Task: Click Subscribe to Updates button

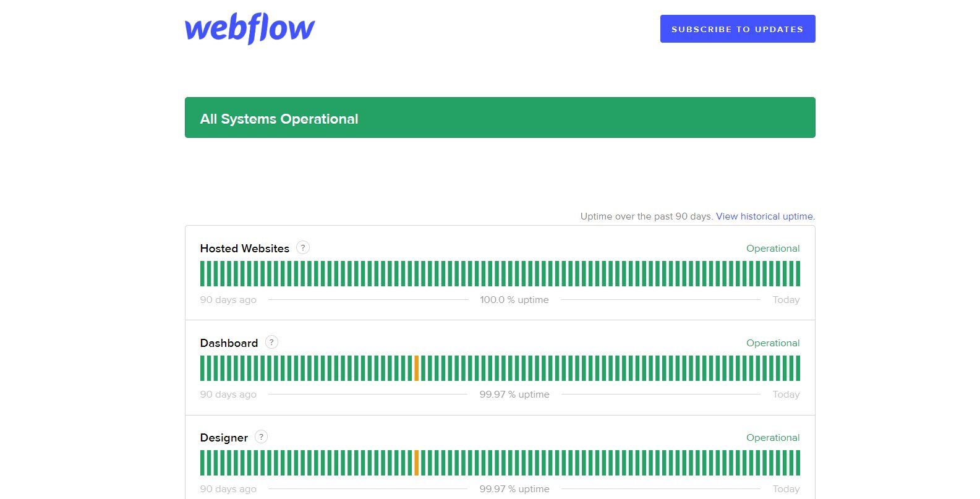Action: point(738,29)
